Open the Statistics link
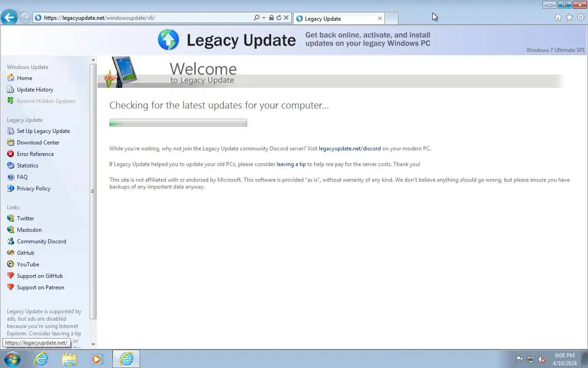The height and width of the screenshot is (368, 588). coord(28,166)
